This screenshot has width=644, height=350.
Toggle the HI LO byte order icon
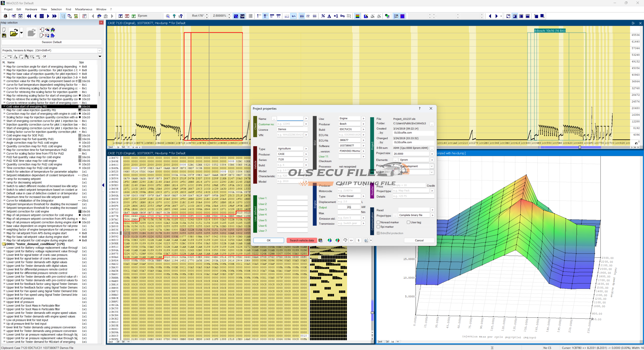pyautogui.click(x=287, y=16)
